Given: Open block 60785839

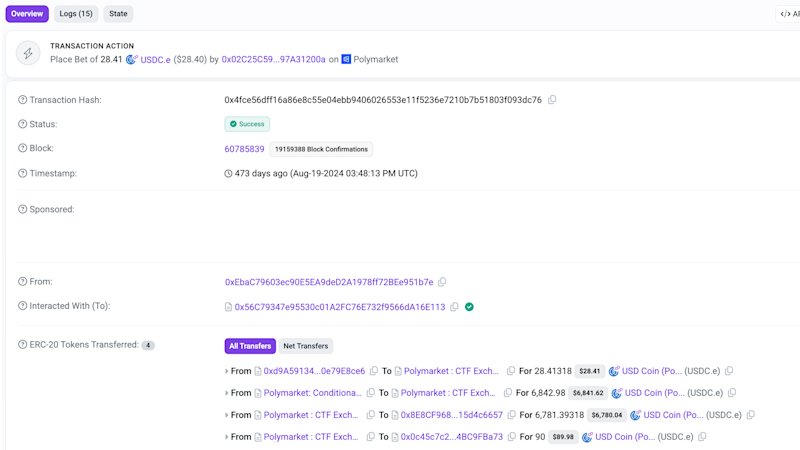Looking at the screenshot, I should (244, 149).
